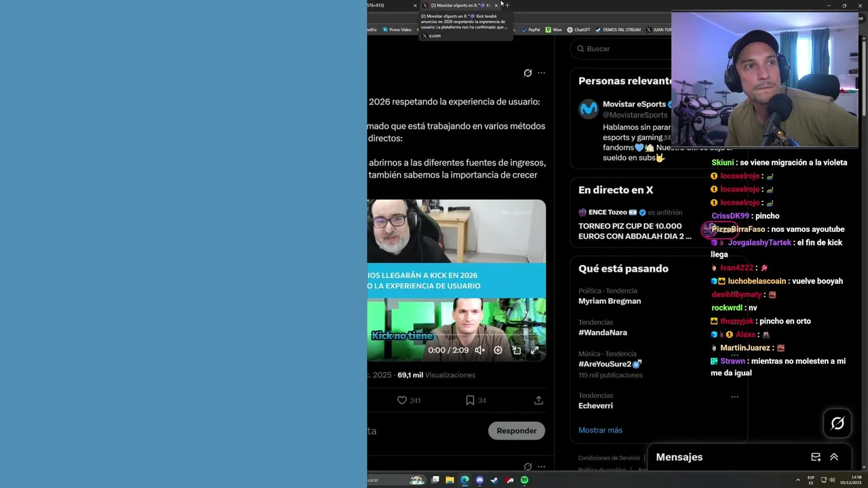This screenshot has height=488, width=868.
Task: Click TORNEO PIZ CUP live title
Action: 635,231
